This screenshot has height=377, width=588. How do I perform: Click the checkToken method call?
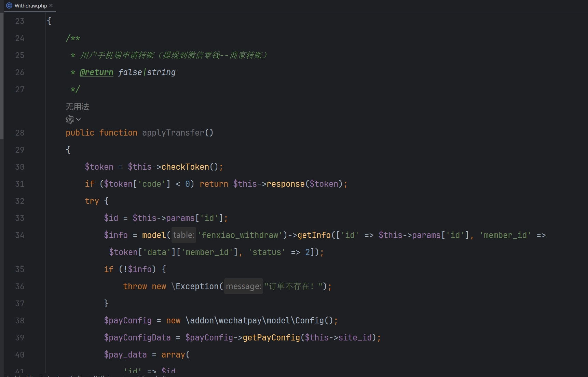185,167
